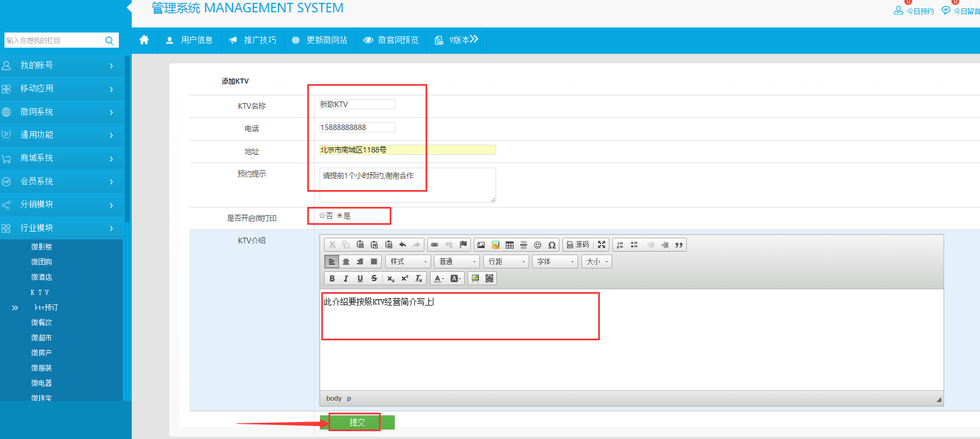Image resolution: width=980 pixels, height=439 pixels.
Task: Open the 微酒店 sidebar link
Action: (41, 277)
